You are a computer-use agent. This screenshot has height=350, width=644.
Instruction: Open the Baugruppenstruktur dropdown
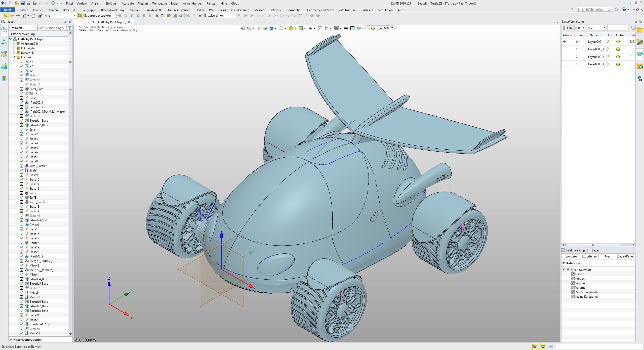coord(99,16)
